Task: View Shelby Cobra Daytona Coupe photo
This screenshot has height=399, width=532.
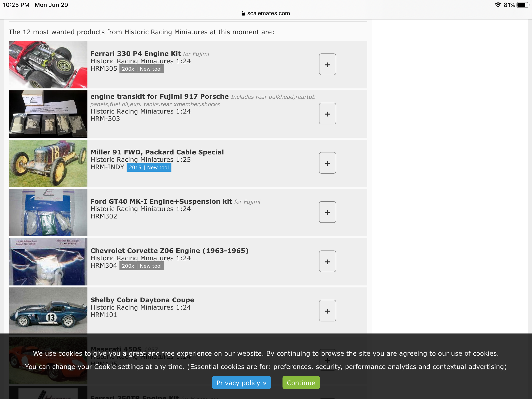Action: (48, 311)
